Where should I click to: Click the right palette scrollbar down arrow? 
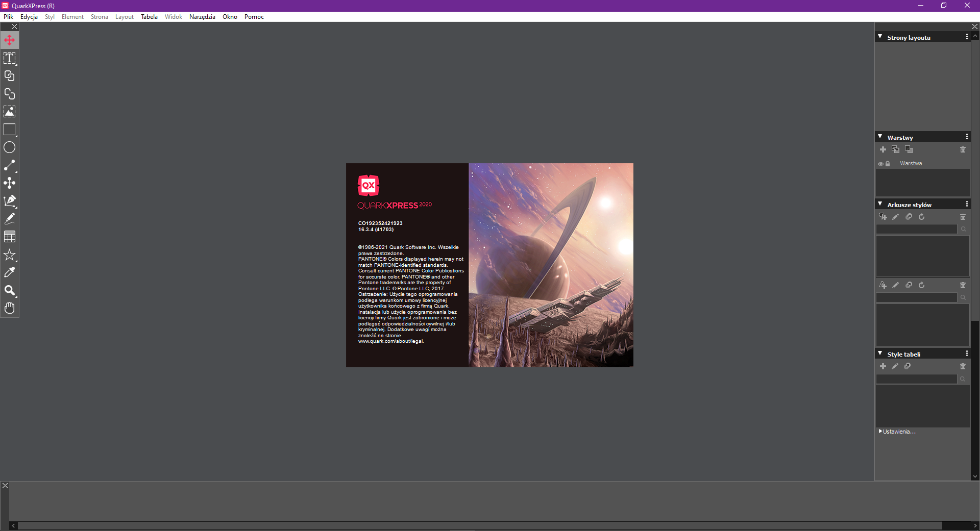pos(975,476)
